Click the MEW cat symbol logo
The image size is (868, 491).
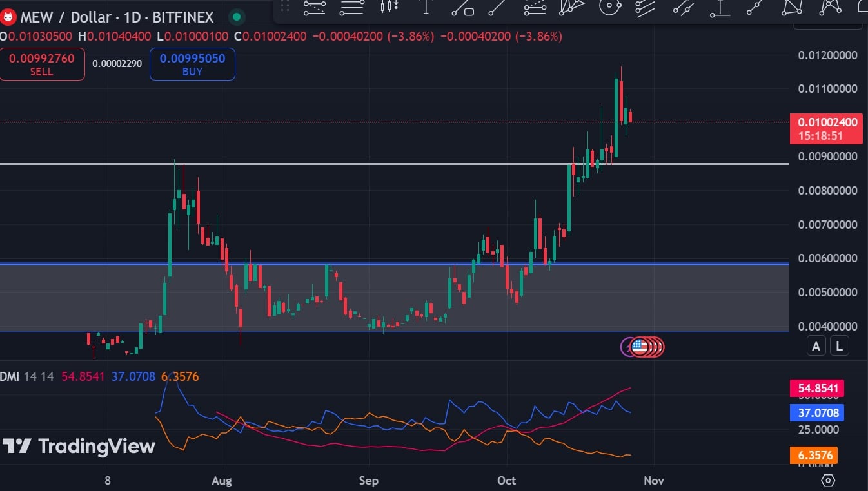click(x=8, y=17)
